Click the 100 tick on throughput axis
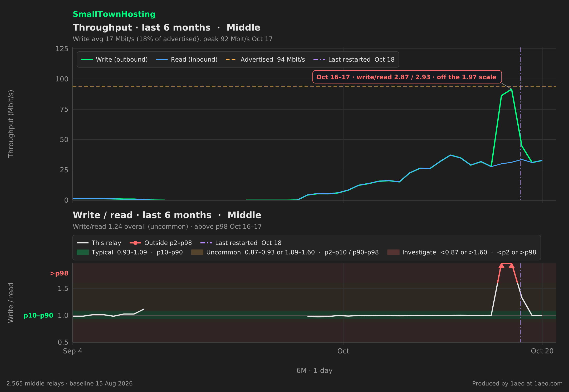569x392 pixels. pyautogui.click(x=62, y=79)
